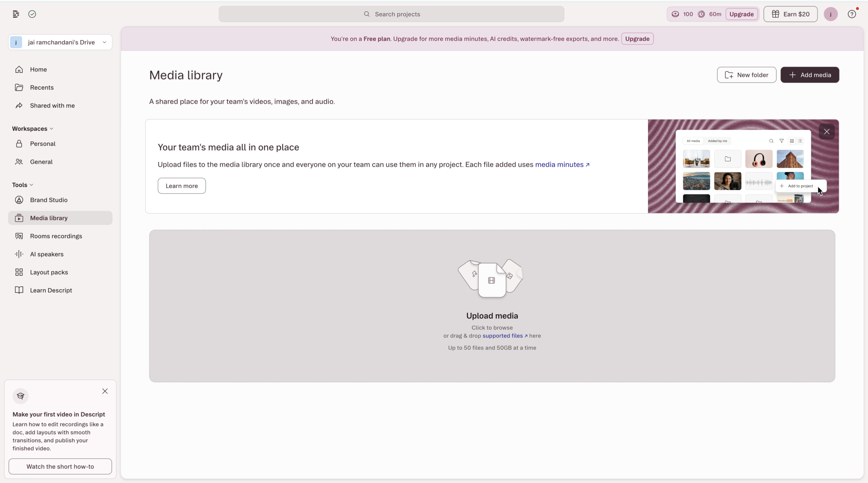Image resolution: width=868 pixels, height=483 pixels.
Task: Click Upgrade in the Free plan banner
Action: pyautogui.click(x=637, y=39)
